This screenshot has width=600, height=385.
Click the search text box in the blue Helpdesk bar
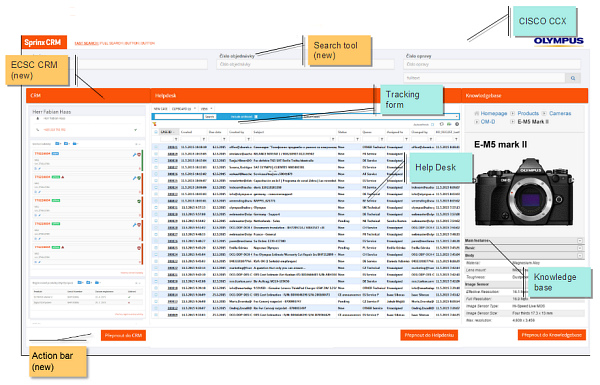[178, 116]
